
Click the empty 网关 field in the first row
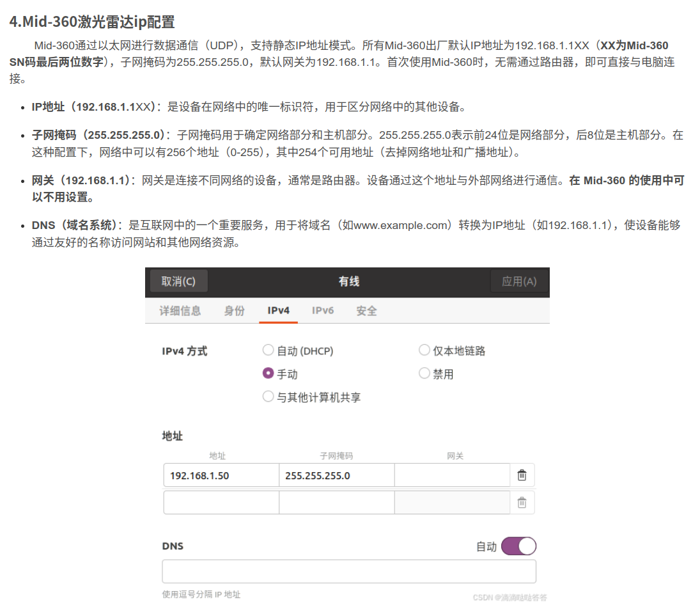click(x=452, y=475)
